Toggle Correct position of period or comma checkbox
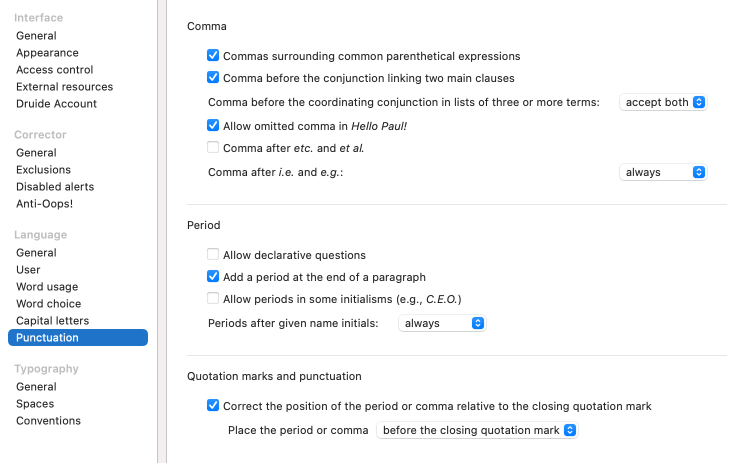The height and width of the screenshot is (463, 729). click(213, 406)
